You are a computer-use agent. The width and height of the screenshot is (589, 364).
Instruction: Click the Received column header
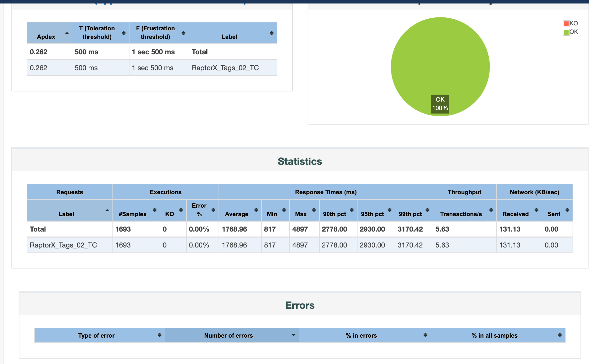[x=515, y=214]
